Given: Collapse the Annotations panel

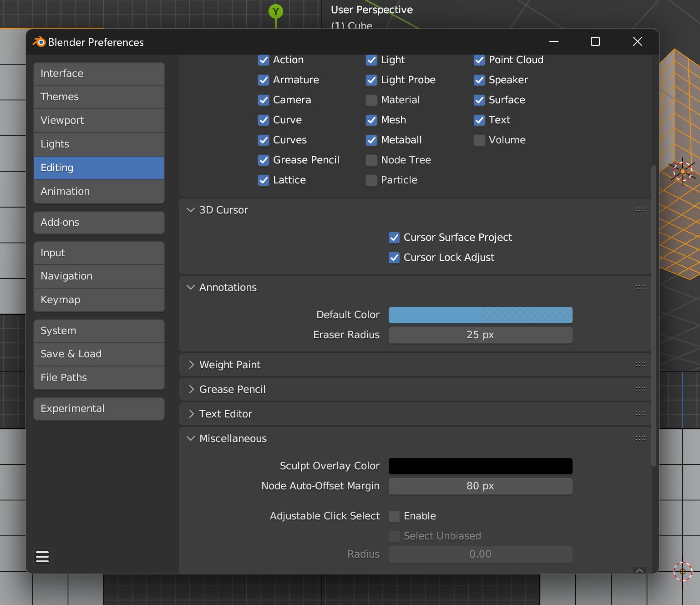Looking at the screenshot, I should click(x=191, y=287).
